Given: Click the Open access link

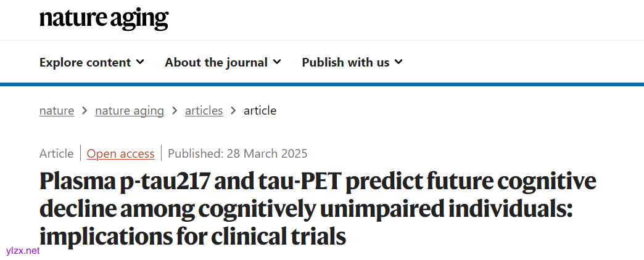Looking at the screenshot, I should click(120, 153).
